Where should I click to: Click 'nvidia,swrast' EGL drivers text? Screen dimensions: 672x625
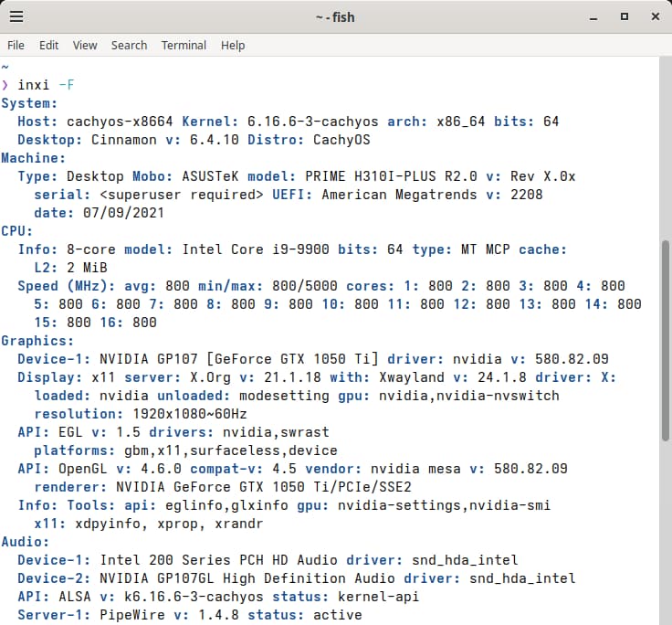coord(276,432)
